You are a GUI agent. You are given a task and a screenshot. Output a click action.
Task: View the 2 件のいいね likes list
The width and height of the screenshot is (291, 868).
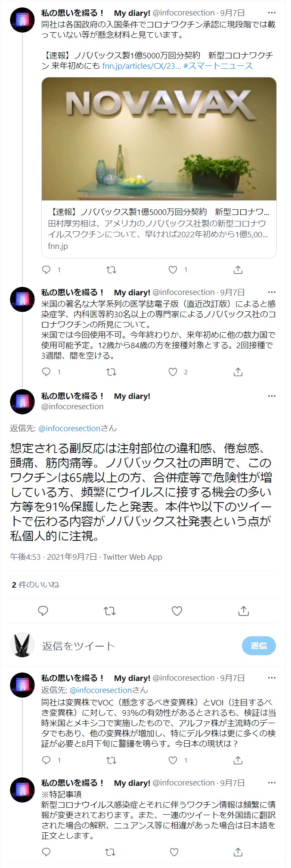tap(35, 585)
